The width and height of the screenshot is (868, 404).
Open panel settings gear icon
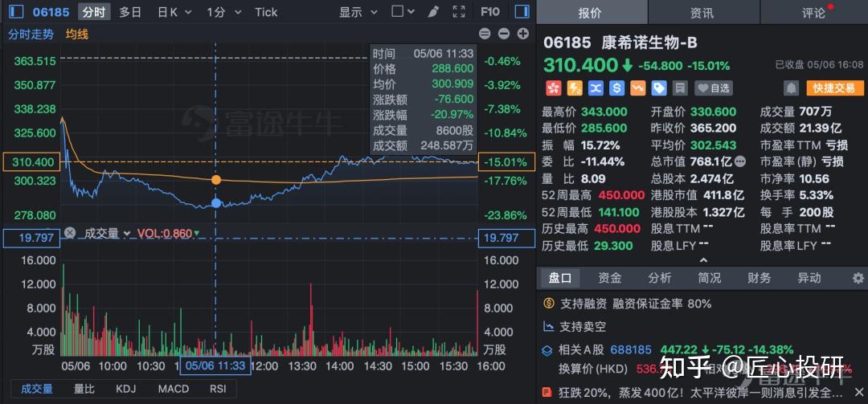pos(858,278)
